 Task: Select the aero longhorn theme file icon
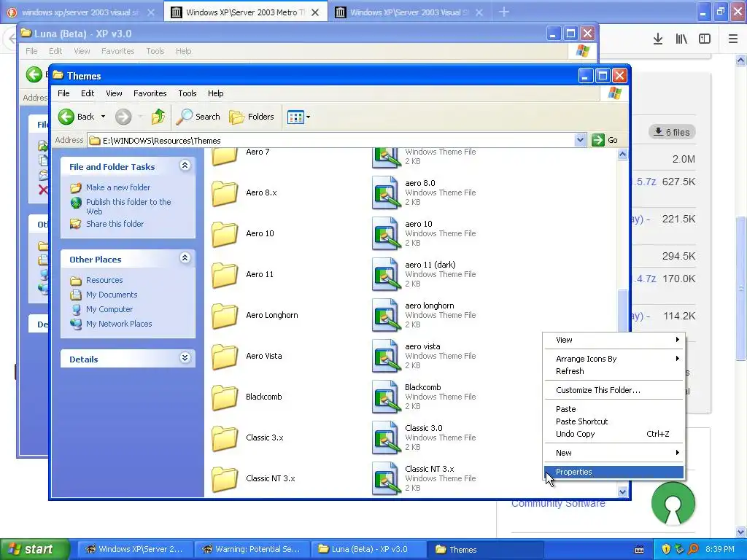pos(386,316)
